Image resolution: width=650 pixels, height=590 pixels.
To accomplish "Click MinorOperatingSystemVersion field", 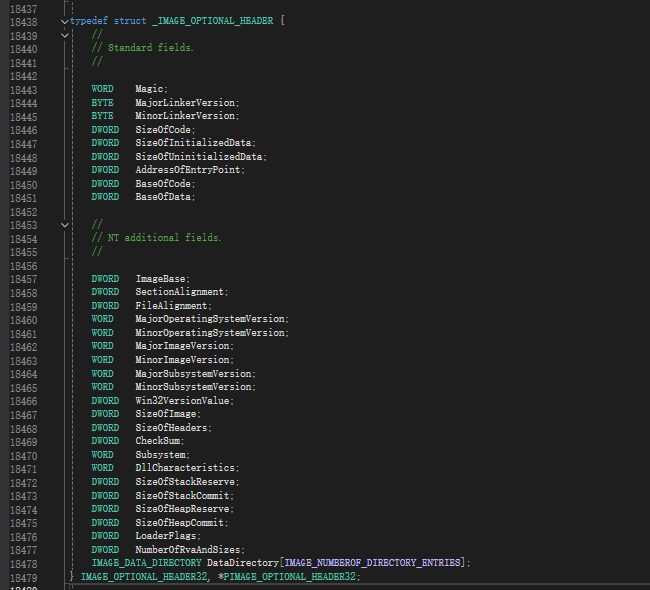I will pyautogui.click(x=210, y=333).
